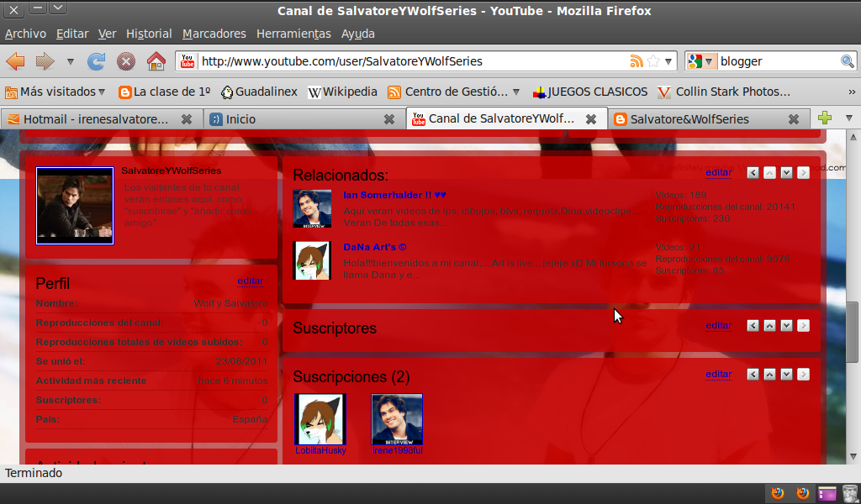Open the Wikipedia bookmark
The height and width of the screenshot is (504, 861).
pos(343,92)
